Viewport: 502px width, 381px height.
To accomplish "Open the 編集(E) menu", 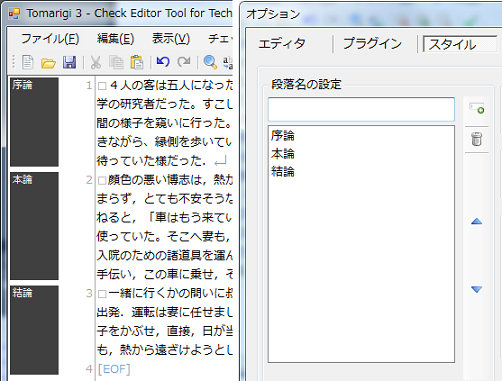I will [115, 39].
